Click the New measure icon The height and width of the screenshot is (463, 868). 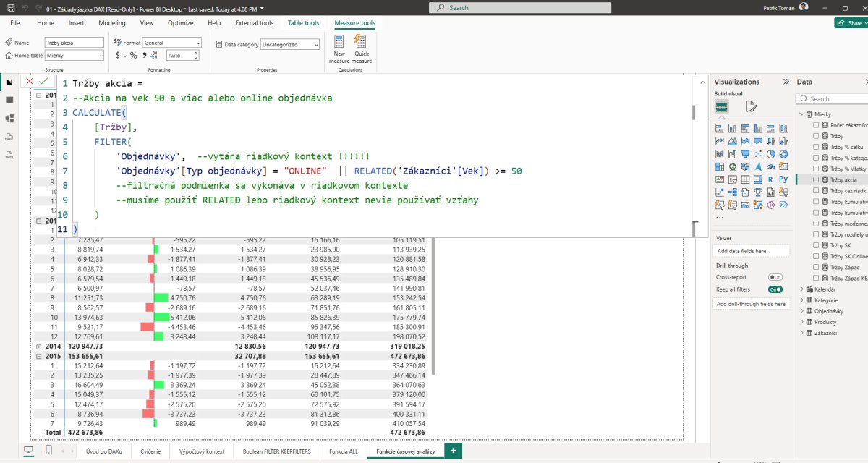click(339, 48)
